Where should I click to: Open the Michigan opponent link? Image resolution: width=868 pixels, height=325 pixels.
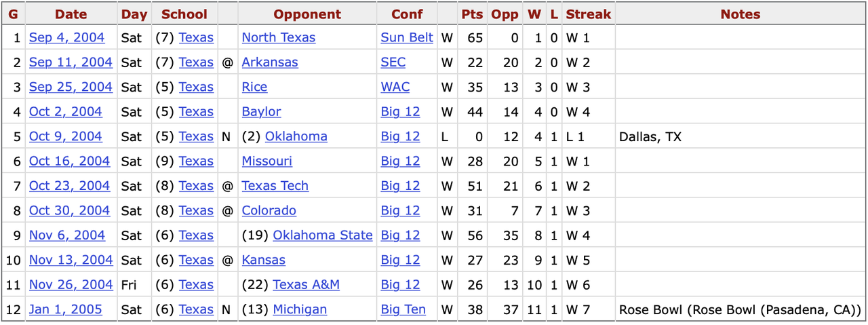point(300,309)
